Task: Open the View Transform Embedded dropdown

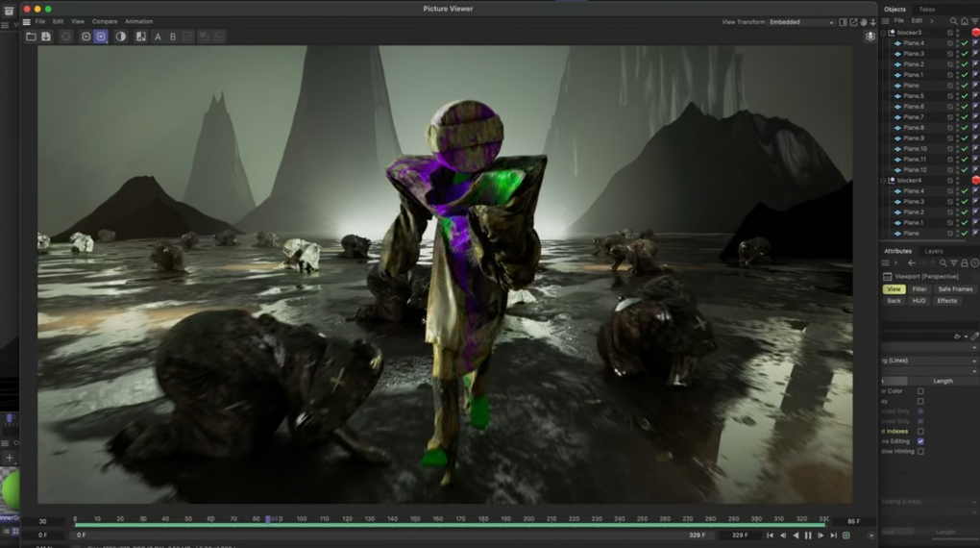Action: 801,22
